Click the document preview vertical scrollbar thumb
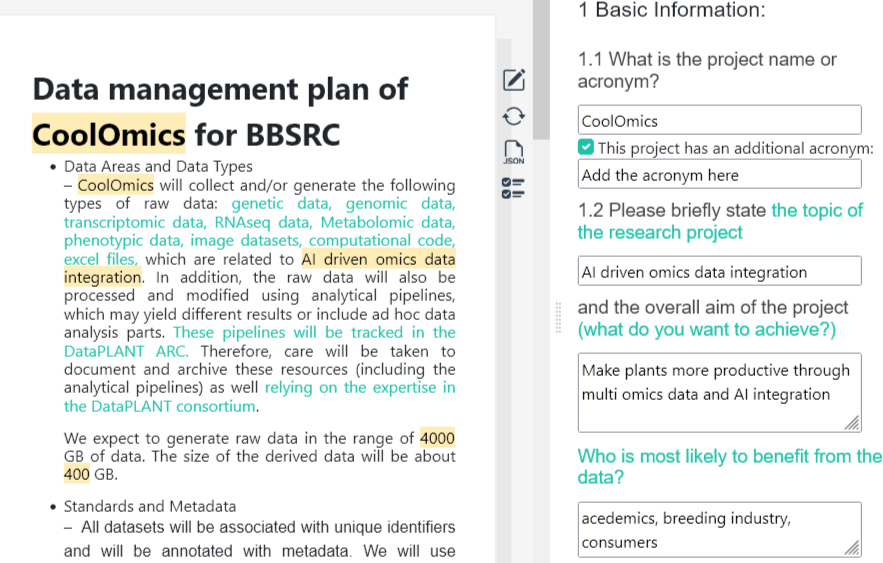The image size is (883, 563). click(x=541, y=70)
